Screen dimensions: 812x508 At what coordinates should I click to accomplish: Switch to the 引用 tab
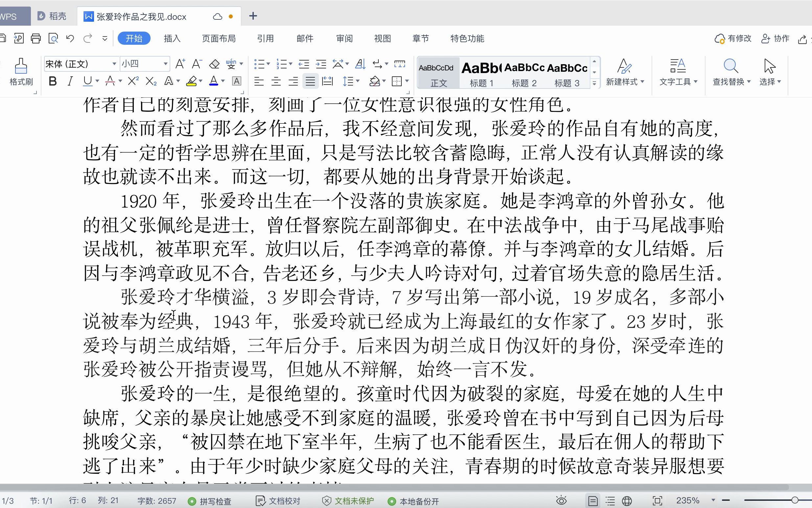[x=265, y=38]
